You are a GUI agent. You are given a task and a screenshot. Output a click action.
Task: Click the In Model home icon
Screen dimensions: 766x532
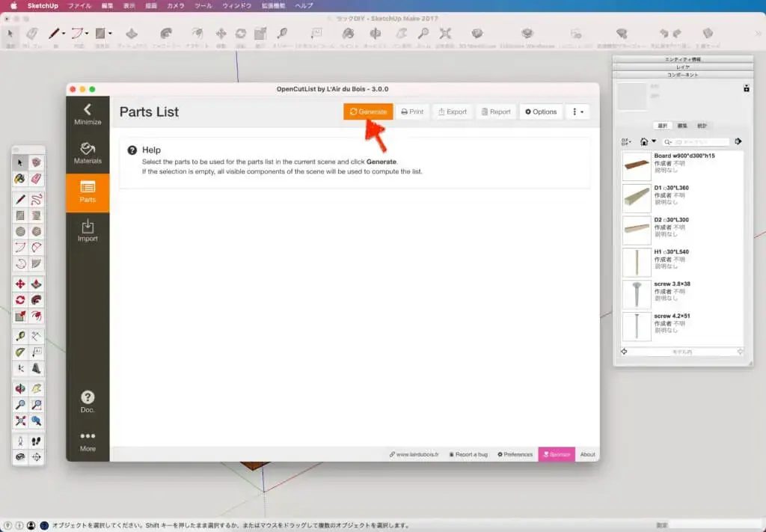coord(644,141)
